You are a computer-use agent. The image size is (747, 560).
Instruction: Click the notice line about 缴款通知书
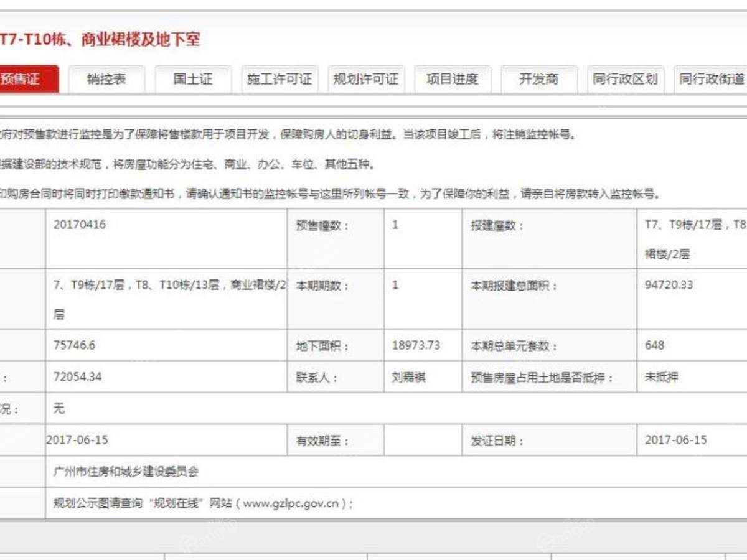(x=329, y=194)
